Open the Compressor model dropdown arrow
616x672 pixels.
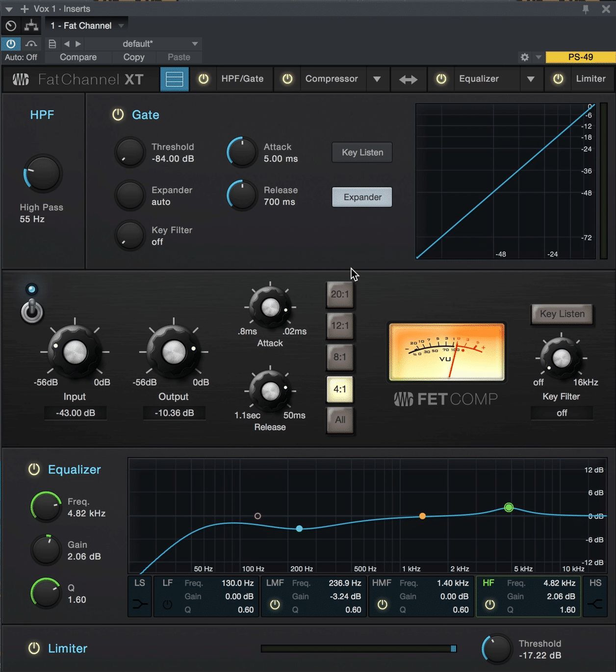pyautogui.click(x=377, y=79)
